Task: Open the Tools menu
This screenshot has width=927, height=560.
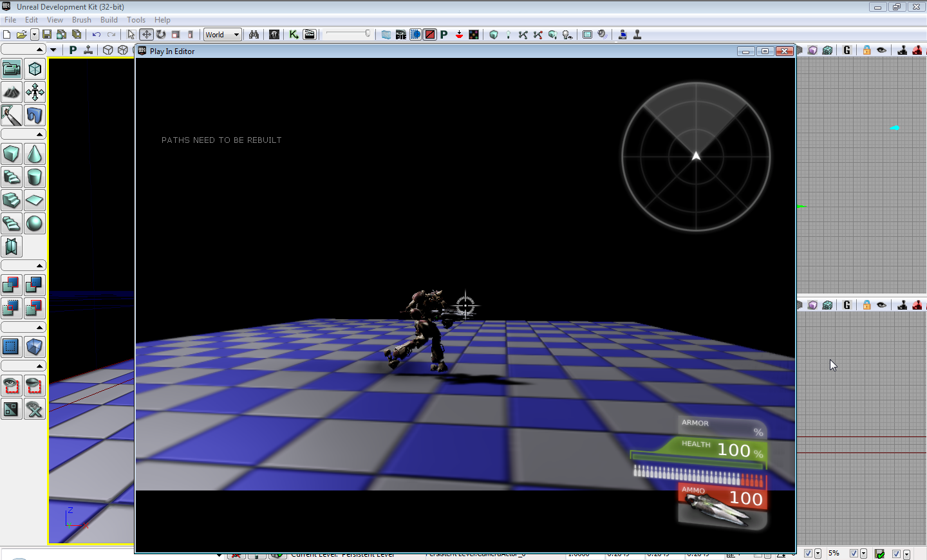Action: [136, 20]
